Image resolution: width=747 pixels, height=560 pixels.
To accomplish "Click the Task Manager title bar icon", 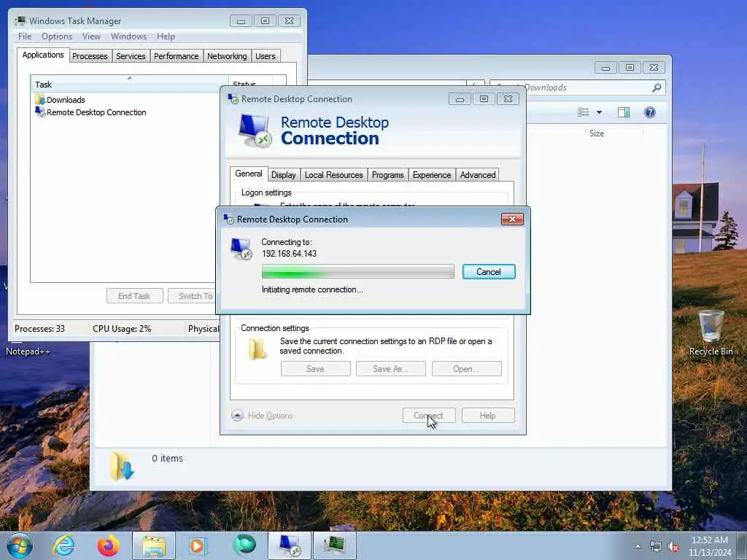I will pos(20,21).
